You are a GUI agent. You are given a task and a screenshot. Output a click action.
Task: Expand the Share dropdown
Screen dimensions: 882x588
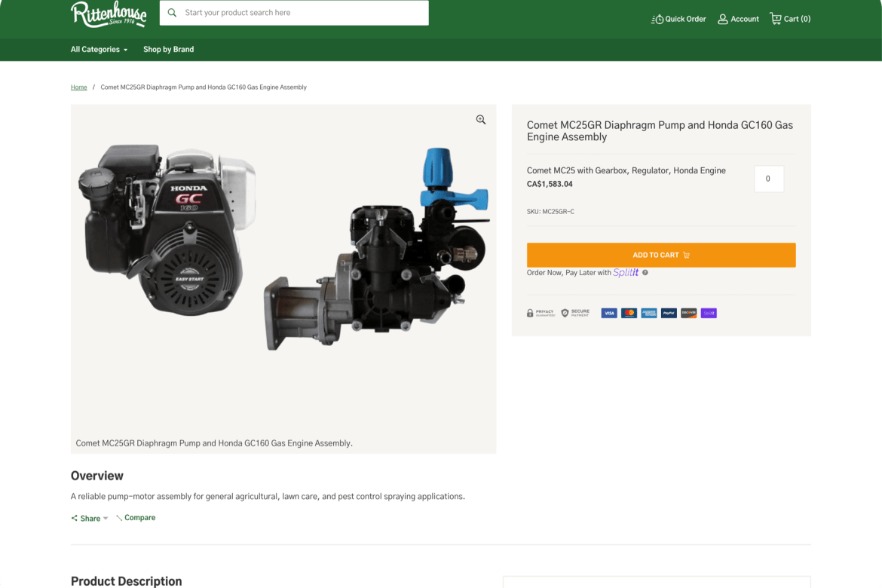90,519
